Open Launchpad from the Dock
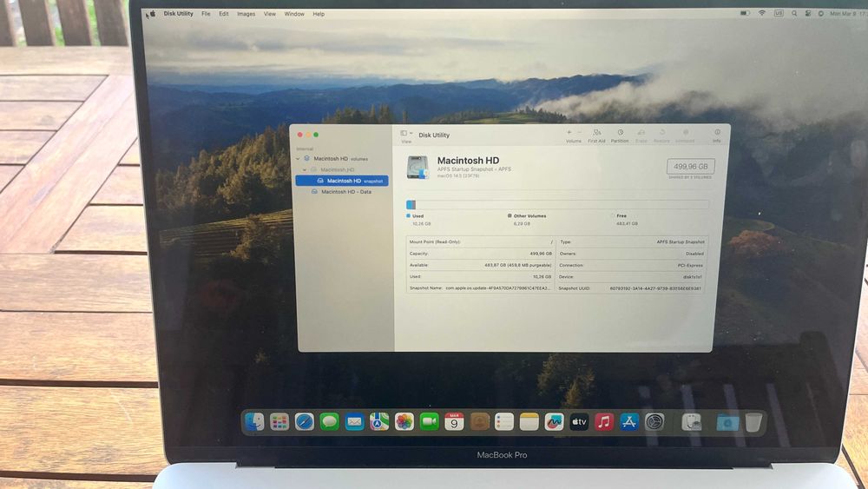 coord(279,422)
